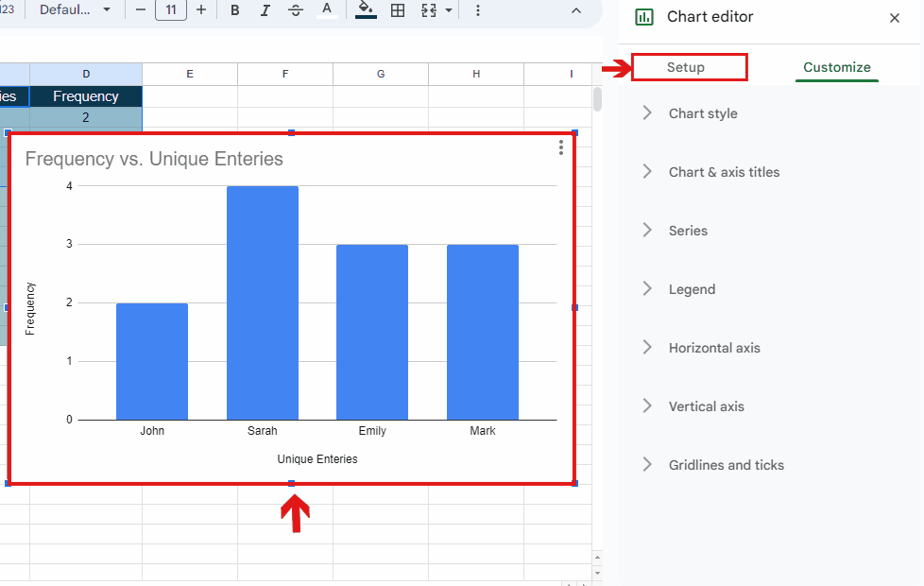
Task: Click the Sarah axis label
Action: [263, 431]
